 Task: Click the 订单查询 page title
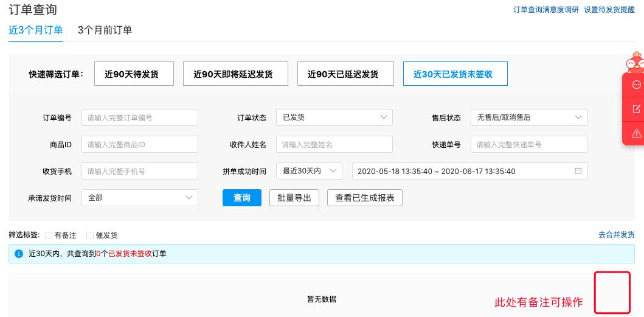[33, 9]
